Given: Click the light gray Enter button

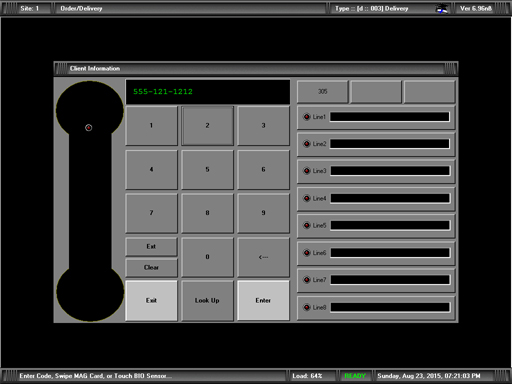Looking at the screenshot, I should [263, 301].
